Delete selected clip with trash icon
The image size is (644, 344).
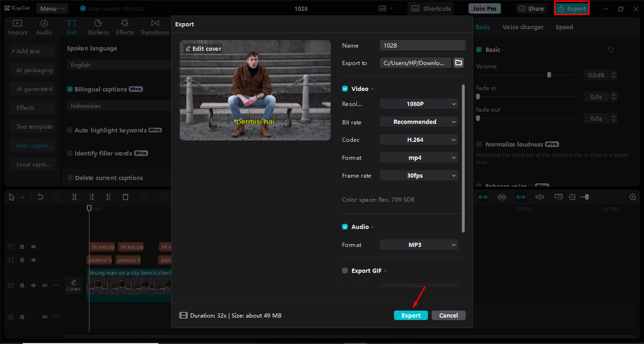click(126, 197)
